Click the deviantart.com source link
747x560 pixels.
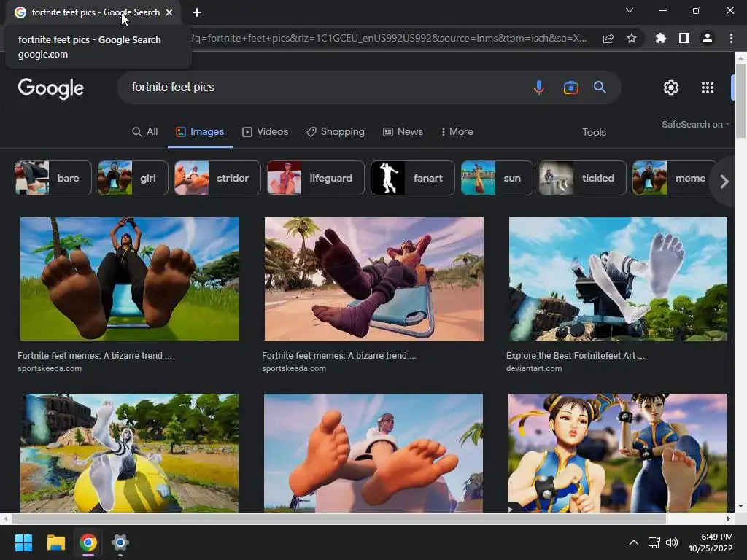point(534,368)
